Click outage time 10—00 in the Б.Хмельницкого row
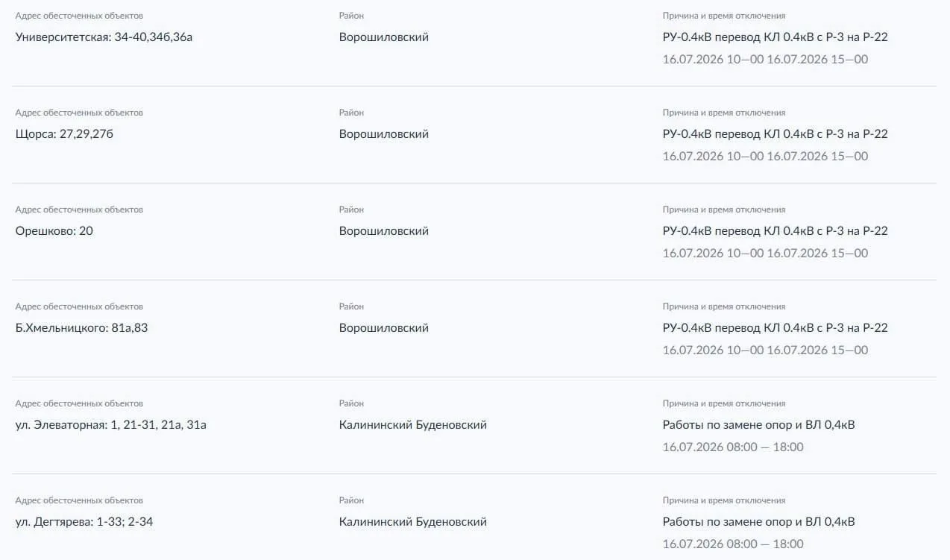This screenshot has height=560, width=950. [765, 350]
